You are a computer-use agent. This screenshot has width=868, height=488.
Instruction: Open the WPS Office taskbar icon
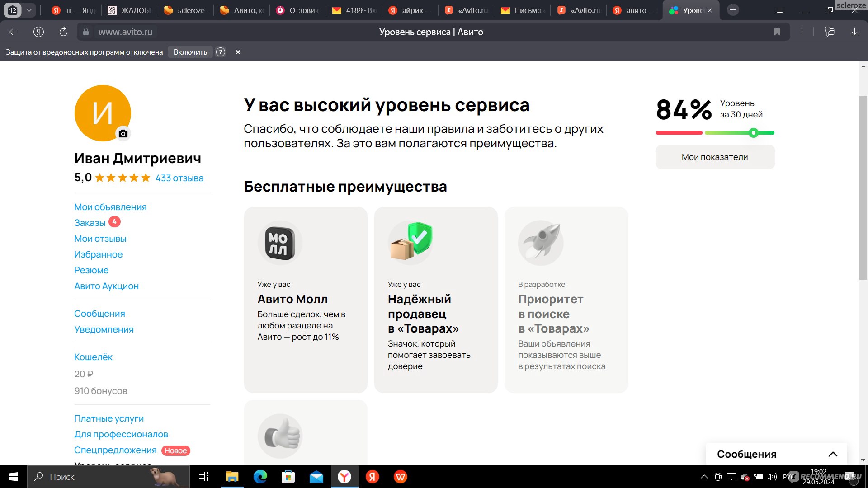point(401,477)
